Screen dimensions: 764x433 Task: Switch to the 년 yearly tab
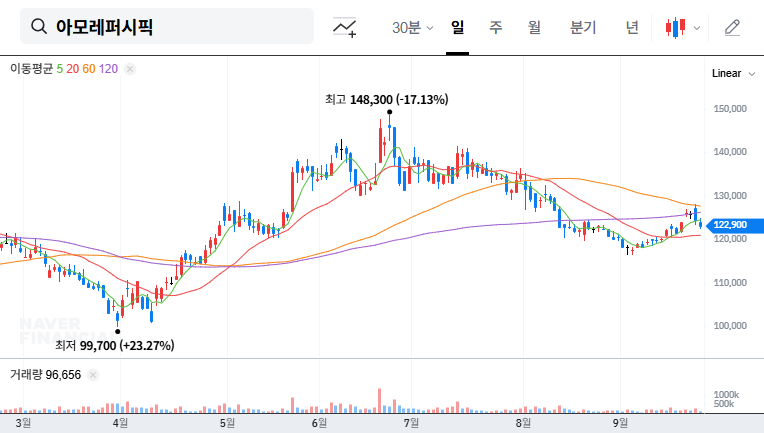[x=632, y=27]
